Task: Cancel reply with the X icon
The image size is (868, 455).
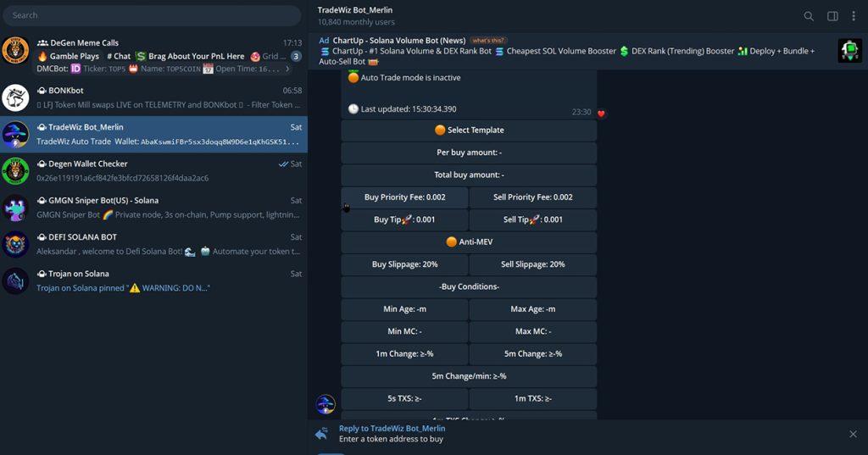Action: [x=853, y=434]
